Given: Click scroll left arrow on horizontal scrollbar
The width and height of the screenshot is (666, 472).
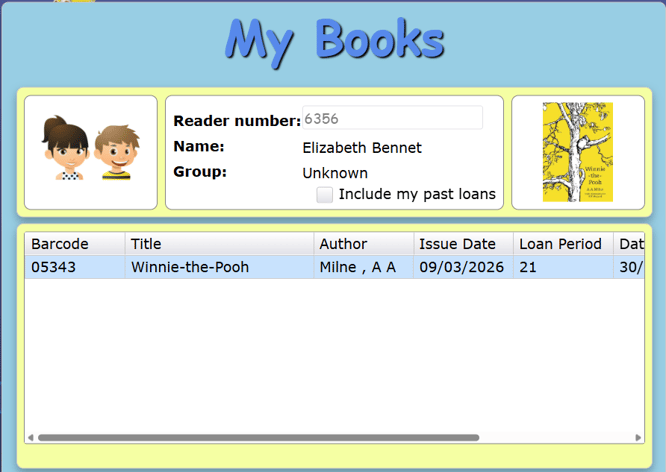Looking at the screenshot, I should point(31,437).
